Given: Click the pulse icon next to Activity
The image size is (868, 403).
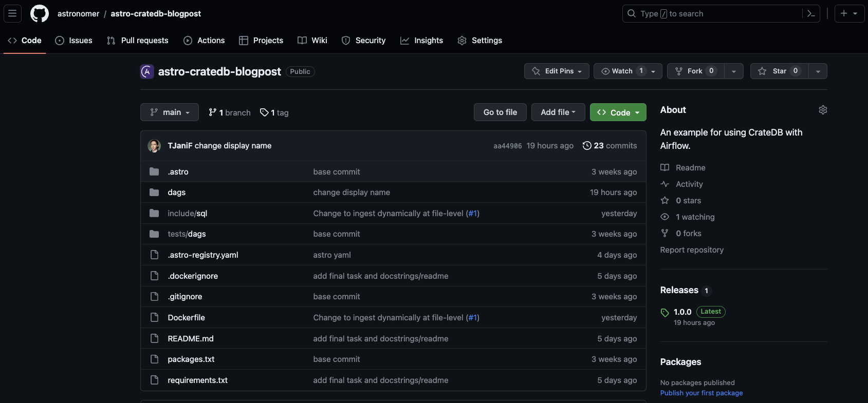Looking at the screenshot, I should [x=665, y=184].
